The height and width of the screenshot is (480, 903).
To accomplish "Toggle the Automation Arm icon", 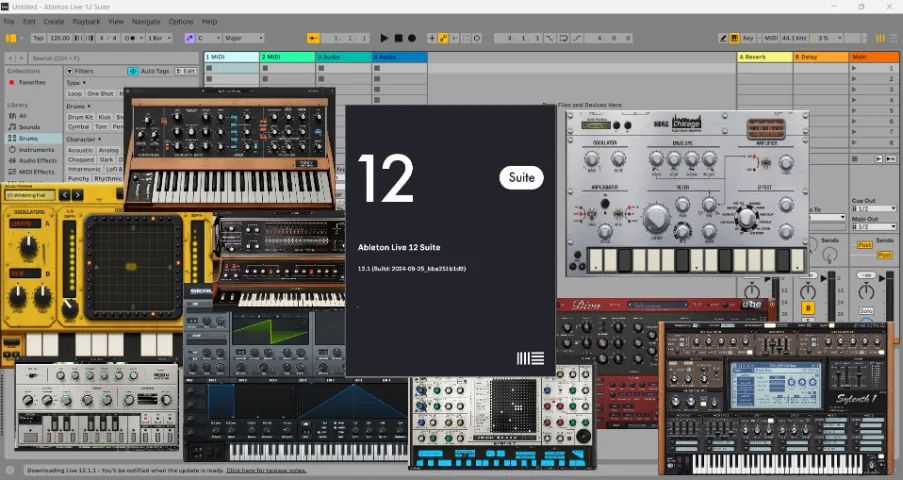I will [443, 38].
